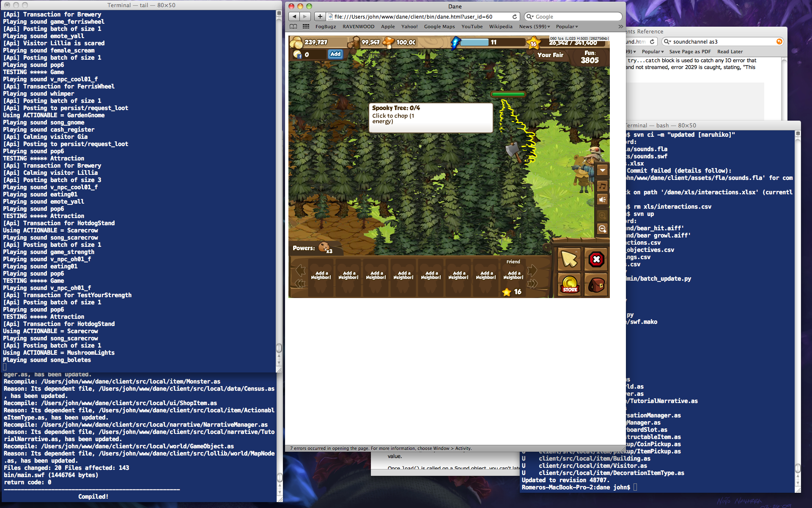Click the level 16 star badge
Viewport: 812px width, 508px height.
coord(533,43)
